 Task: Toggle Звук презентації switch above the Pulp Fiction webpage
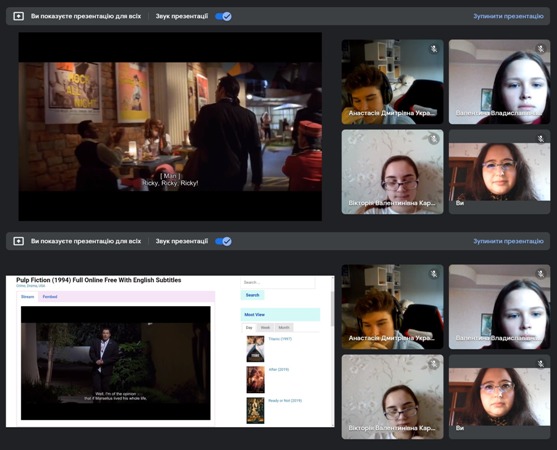click(223, 241)
